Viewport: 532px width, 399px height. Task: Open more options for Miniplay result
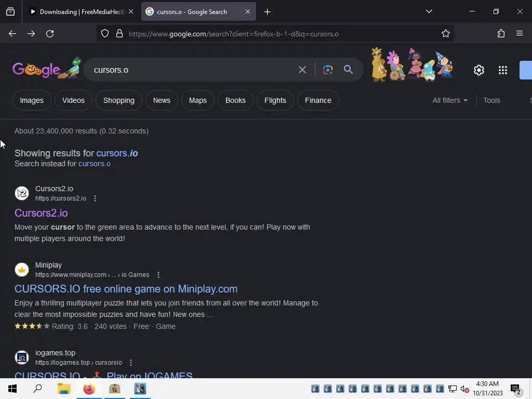pos(158,275)
